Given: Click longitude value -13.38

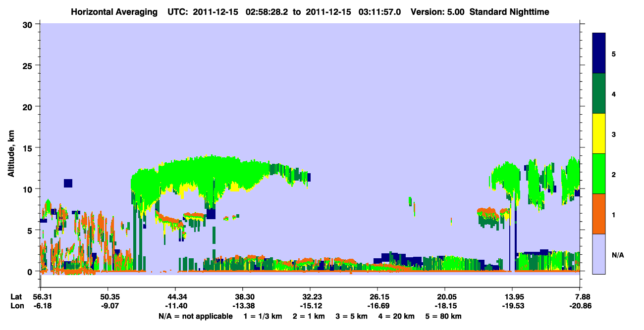Looking at the screenshot, I should coord(243,306).
